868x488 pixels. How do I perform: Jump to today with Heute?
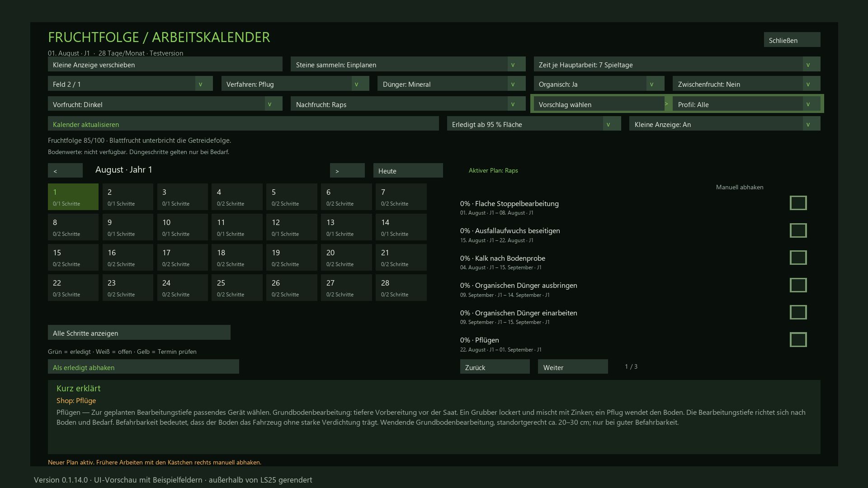[408, 170]
